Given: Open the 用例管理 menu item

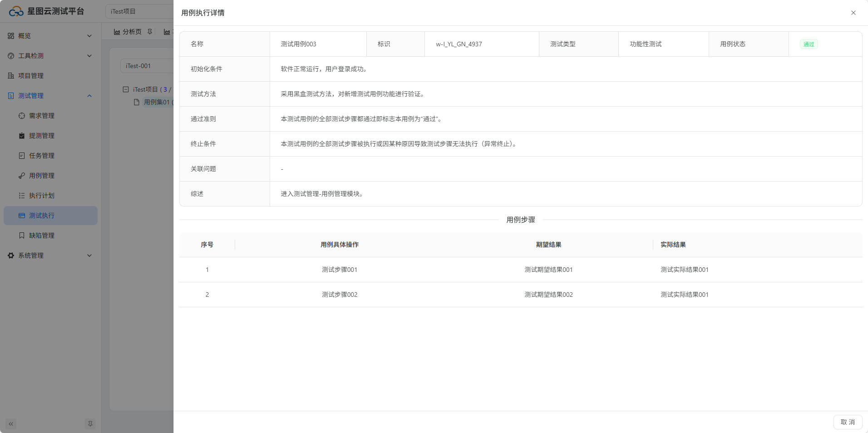Looking at the screenshot, I should tap(42, 176).
